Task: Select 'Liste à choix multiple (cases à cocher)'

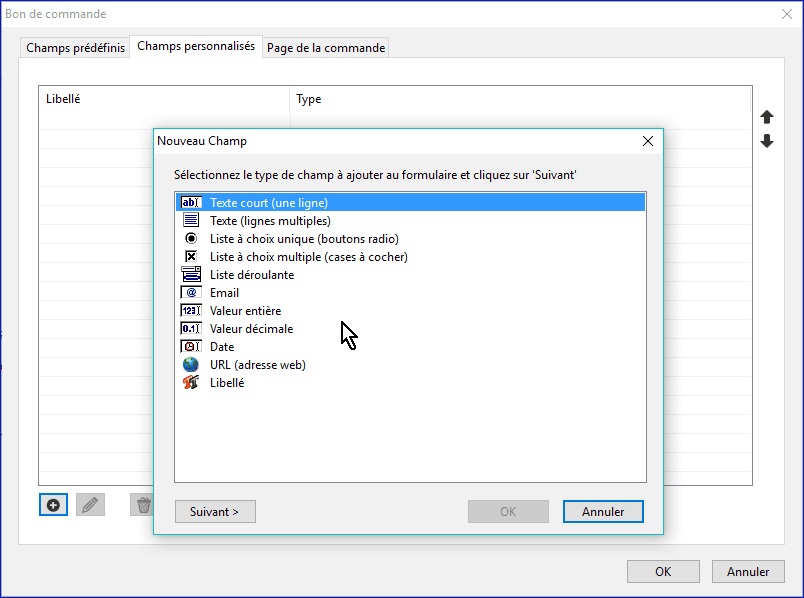Action: 308,257
